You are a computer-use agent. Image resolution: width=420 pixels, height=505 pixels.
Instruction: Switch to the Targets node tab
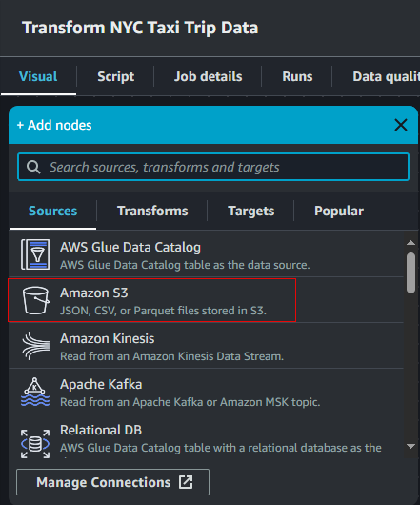tap(251, 211)
